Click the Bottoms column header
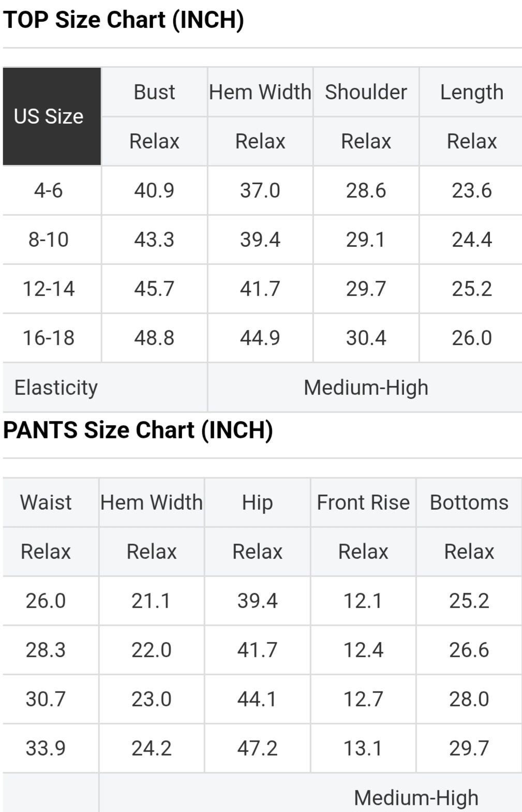 click(469, 503)
